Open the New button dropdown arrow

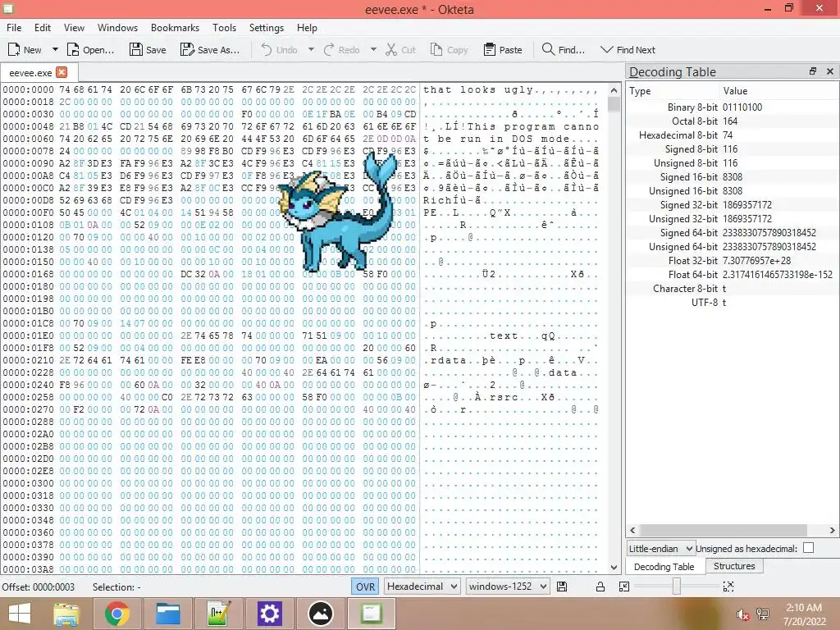[x=55, y=50]
